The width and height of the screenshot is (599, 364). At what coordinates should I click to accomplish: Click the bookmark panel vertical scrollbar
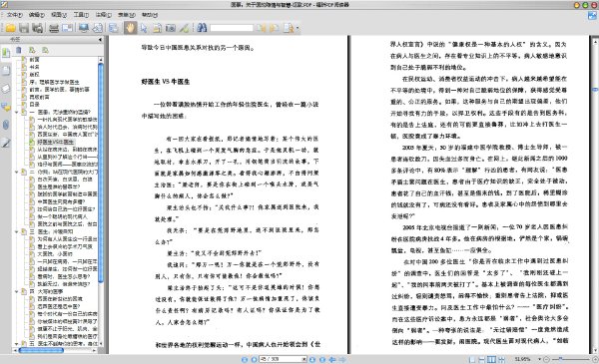pyautogui.click(x=101, y=173)
